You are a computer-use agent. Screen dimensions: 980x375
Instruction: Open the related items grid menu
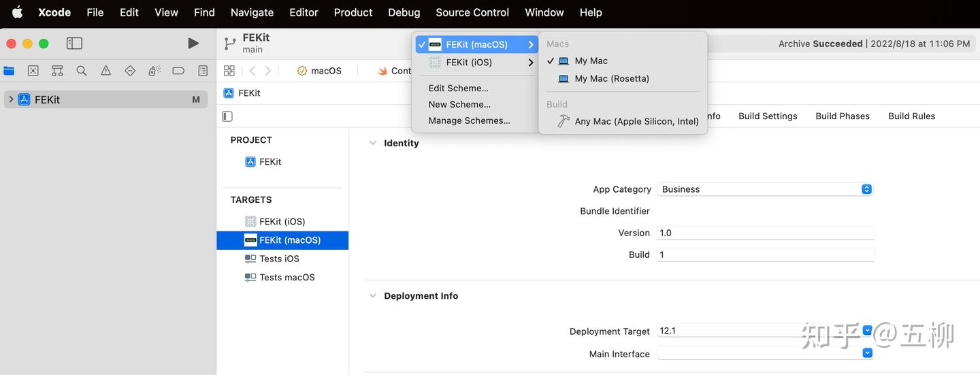click(x=229, y=71)
